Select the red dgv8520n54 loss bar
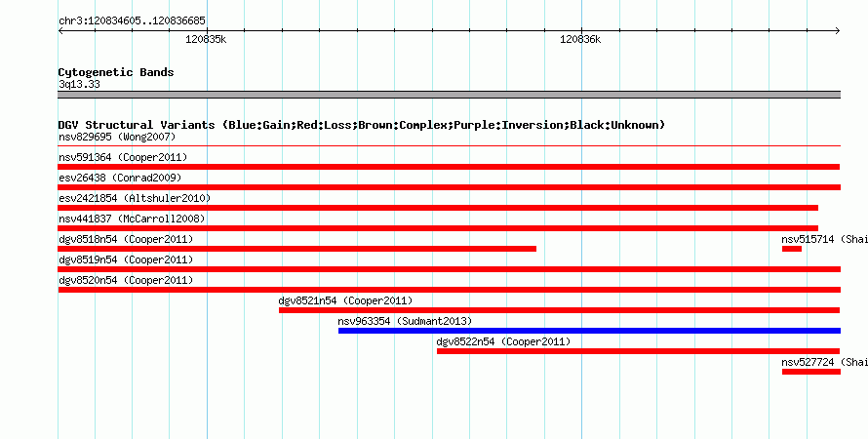868x439 pixels. point(449,290)
